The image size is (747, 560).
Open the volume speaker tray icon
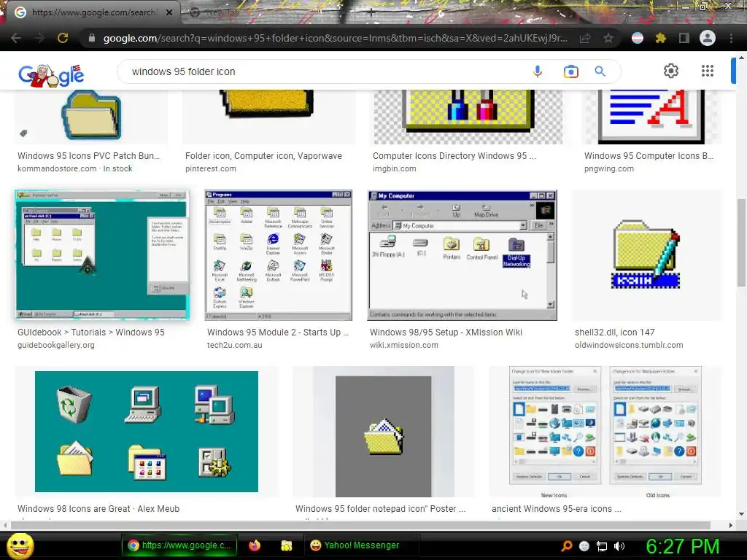point(619,546)
